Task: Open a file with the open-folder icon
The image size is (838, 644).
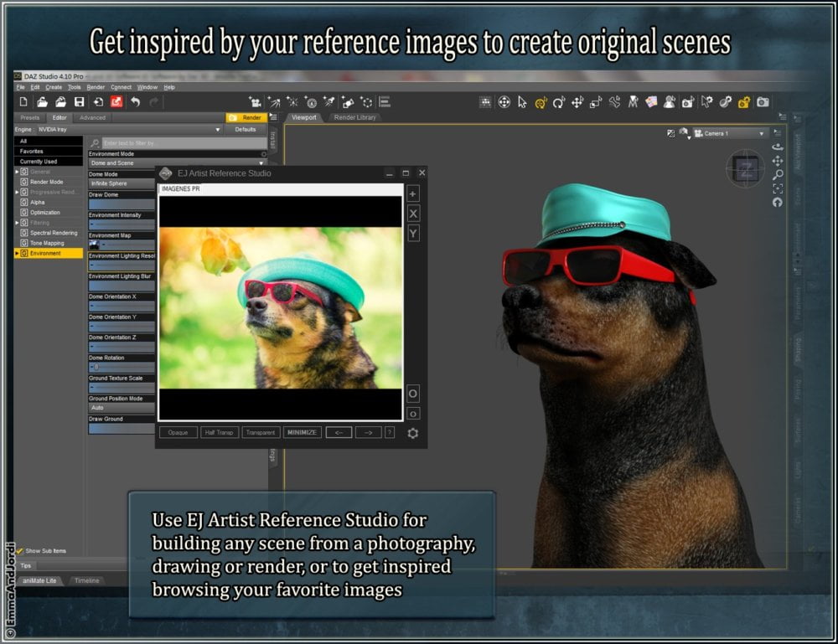Action: [42, 101]
